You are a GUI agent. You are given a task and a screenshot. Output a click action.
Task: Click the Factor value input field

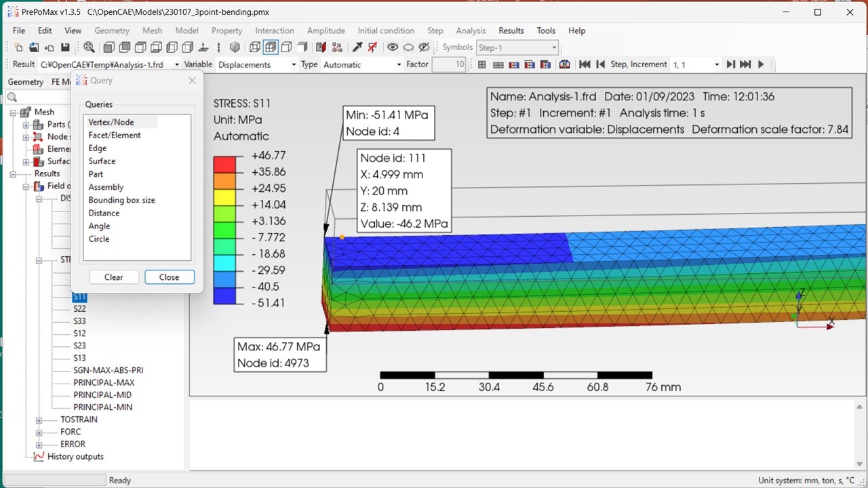pyautogui.click(x=448, y=65)
